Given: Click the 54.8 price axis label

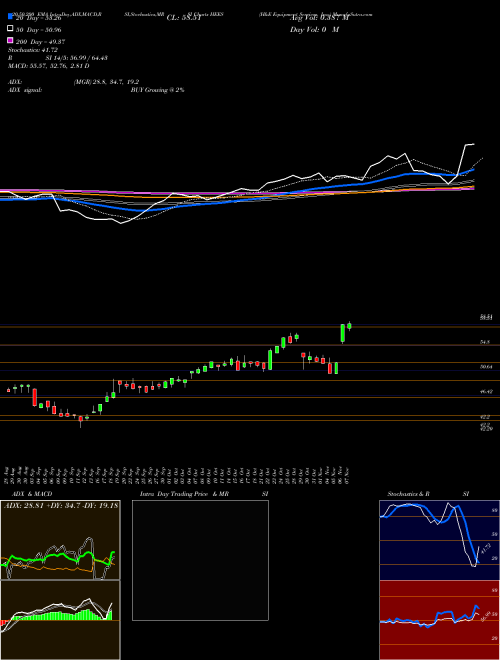Looking at the screenshot, I should [485, 343].
